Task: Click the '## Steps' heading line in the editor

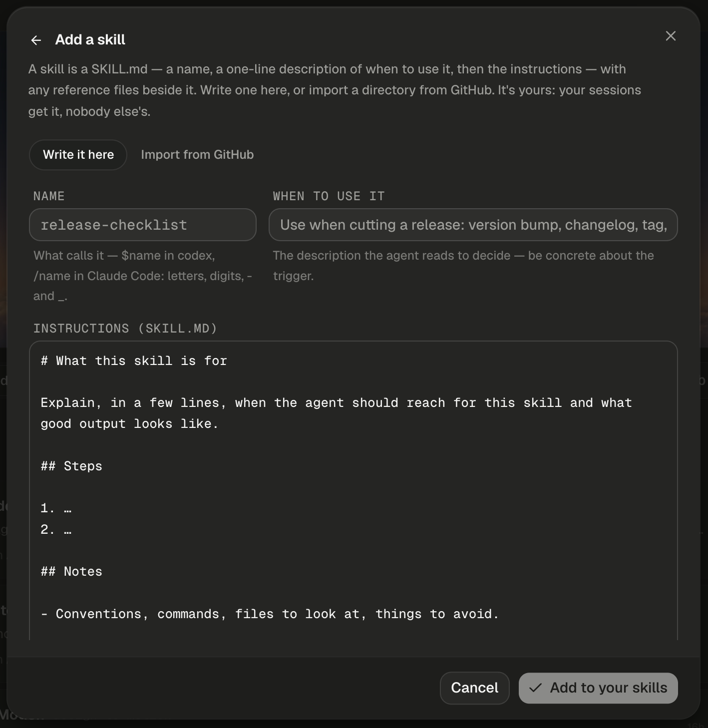Action: point(71,466)
